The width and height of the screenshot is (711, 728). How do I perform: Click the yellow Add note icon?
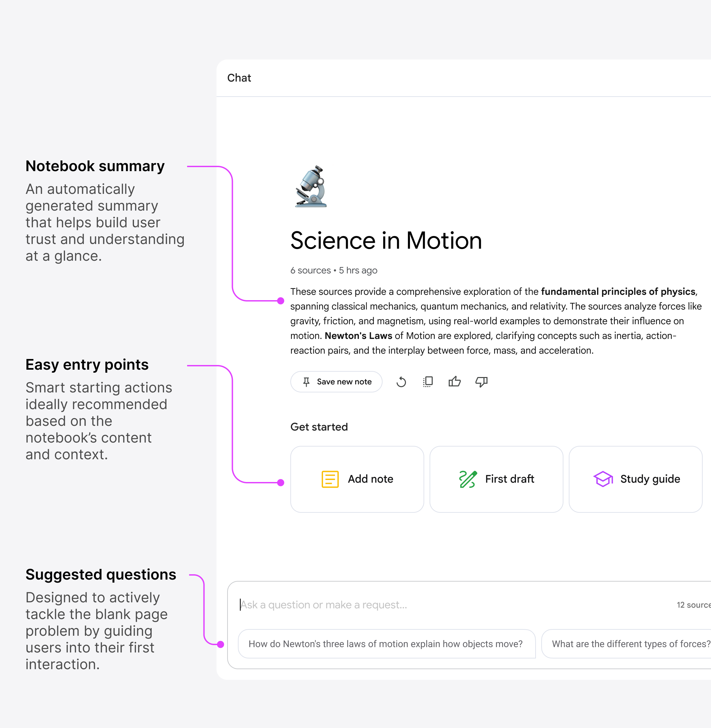point(330,479)
